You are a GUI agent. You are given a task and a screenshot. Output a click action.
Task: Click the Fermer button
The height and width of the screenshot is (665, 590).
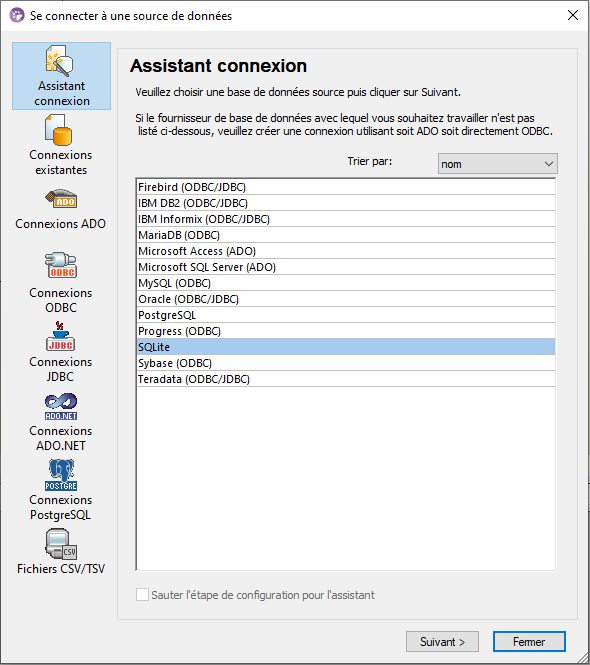click(529, 642)
